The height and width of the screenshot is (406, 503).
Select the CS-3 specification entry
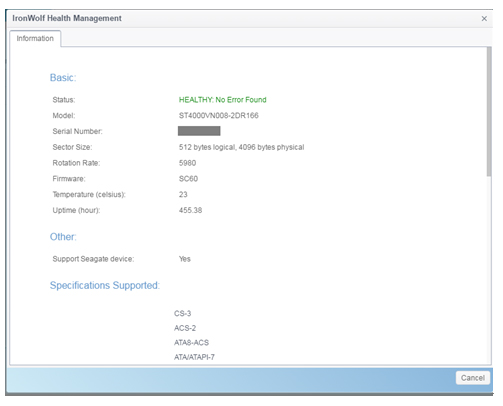(x=182, y=313)
